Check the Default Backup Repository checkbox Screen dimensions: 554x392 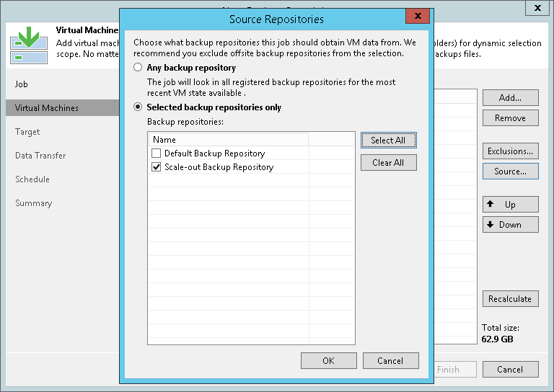[156, 153]
